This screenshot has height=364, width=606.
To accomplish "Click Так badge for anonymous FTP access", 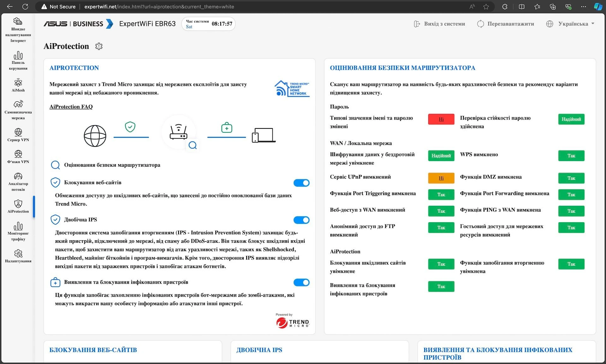I will 441,228.
